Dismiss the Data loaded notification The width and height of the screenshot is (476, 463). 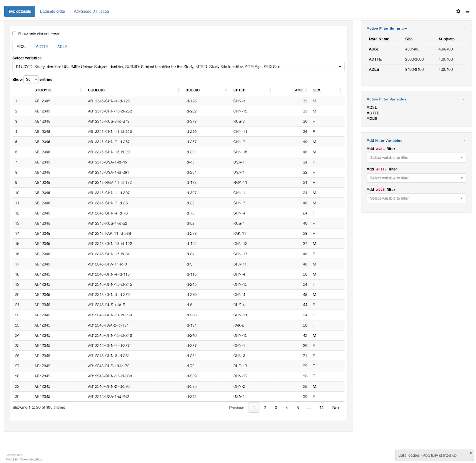[x=471, y=453]
